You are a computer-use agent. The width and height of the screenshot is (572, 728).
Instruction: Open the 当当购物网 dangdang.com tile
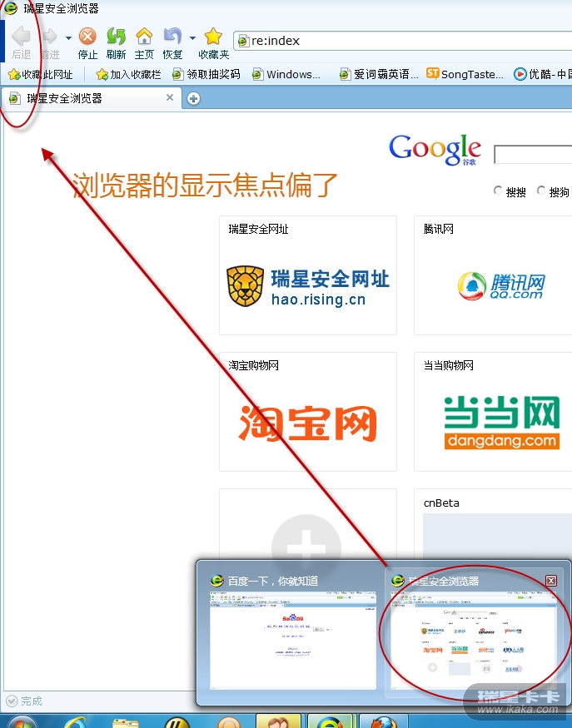pos(493,412)
